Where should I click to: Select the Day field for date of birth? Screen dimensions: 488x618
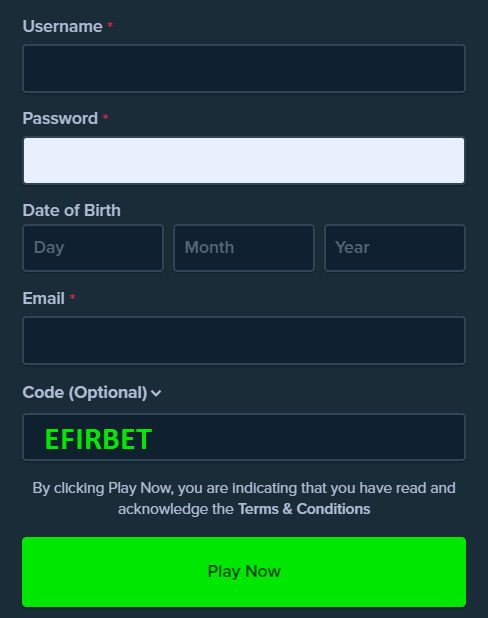(93, 248)
